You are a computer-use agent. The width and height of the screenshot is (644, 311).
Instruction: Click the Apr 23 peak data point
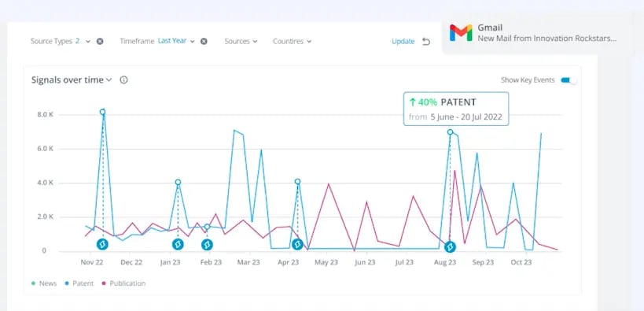coord(297,181)
